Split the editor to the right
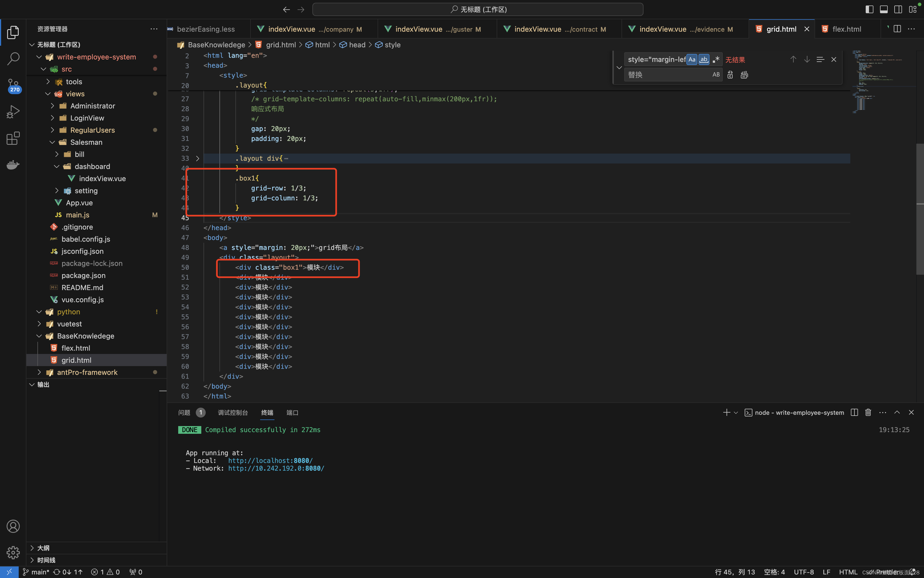This screenshot has height=578, width=924. 897,29
